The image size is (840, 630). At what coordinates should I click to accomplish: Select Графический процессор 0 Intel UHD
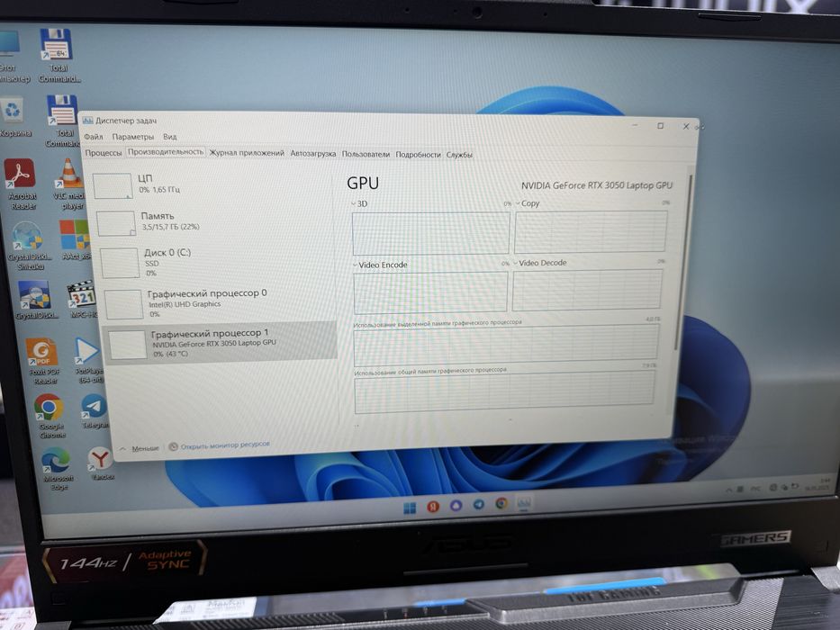click(220, 304)
